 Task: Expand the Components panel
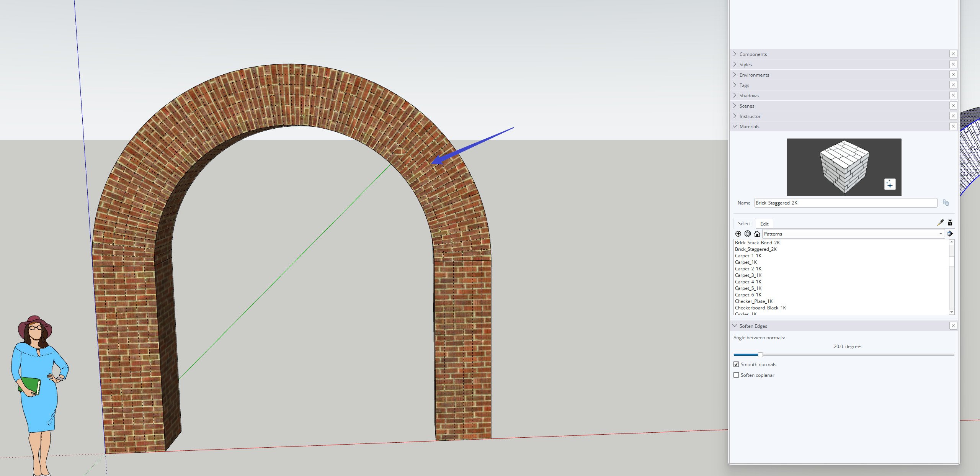point(753,54)
